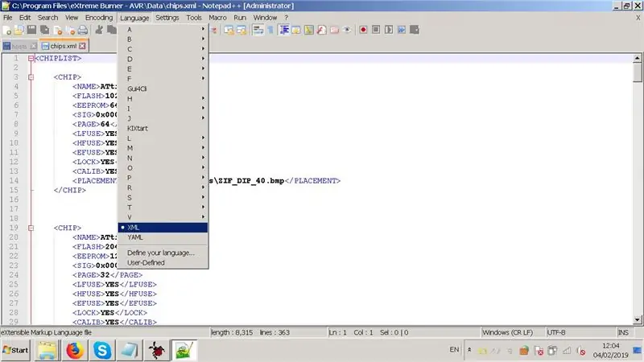Click the New file toolbar icon

(7, 30)
